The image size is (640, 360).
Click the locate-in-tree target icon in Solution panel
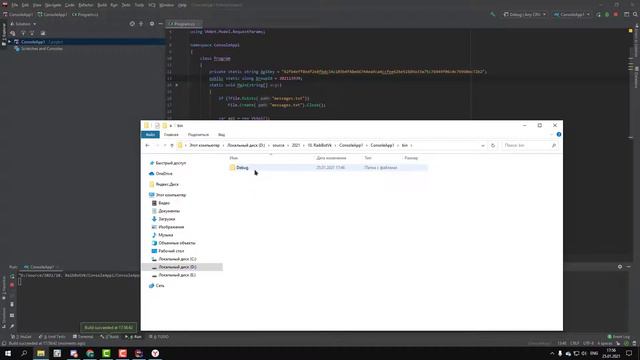(132, 24)
